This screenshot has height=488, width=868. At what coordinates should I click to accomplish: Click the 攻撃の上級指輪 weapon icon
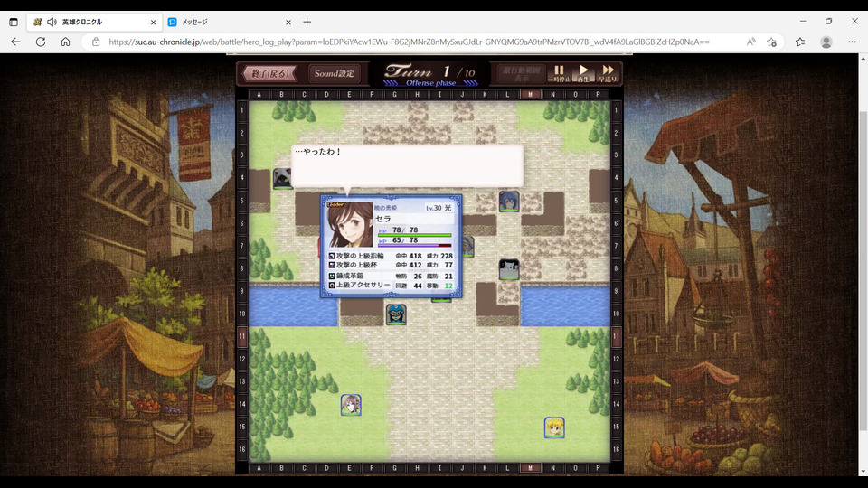coord(332,256)
